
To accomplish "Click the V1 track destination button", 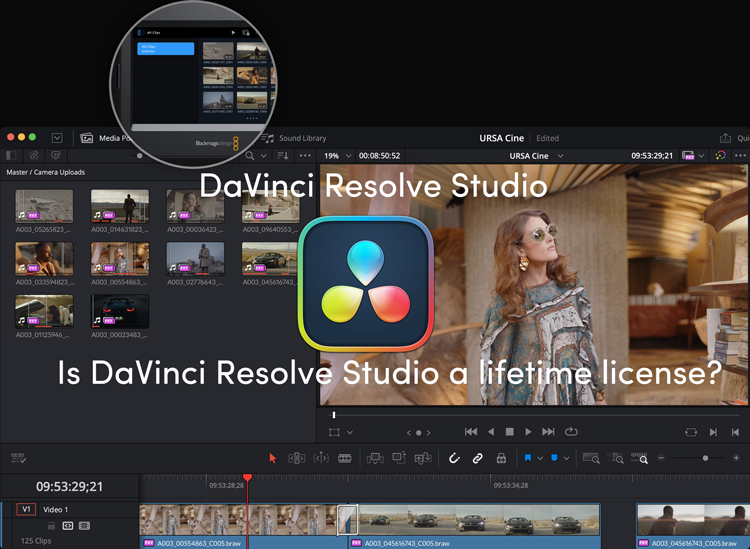I will 26,509.
